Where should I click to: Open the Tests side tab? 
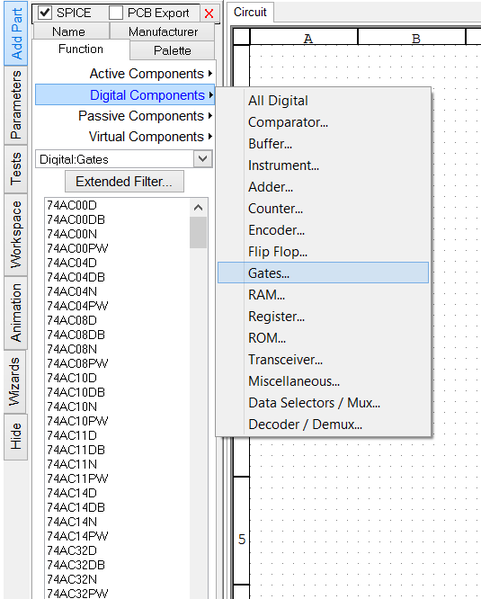point(16,168)
